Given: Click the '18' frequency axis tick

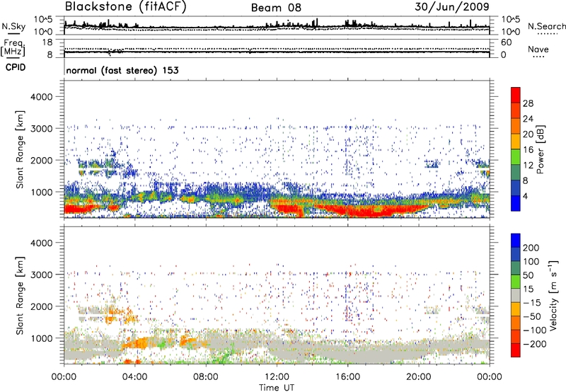Looking at the screenshot, I should (x=47, y=42).
